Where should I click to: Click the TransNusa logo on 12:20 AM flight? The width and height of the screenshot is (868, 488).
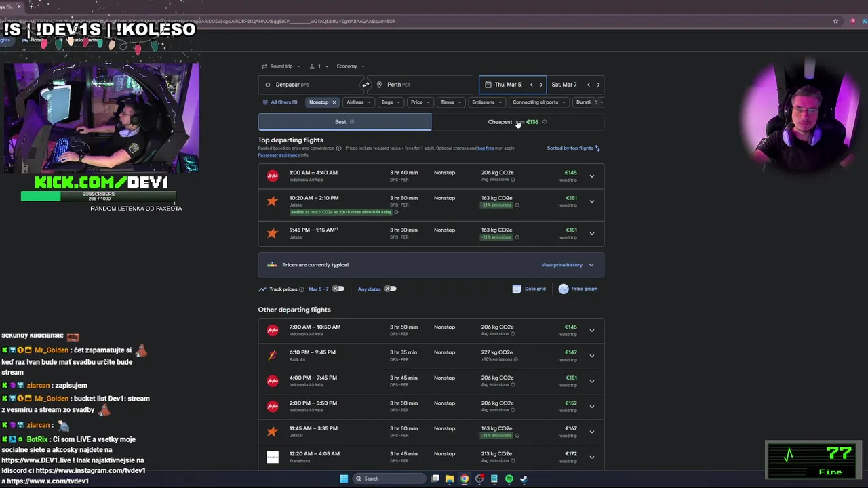[x=273, y=457]
